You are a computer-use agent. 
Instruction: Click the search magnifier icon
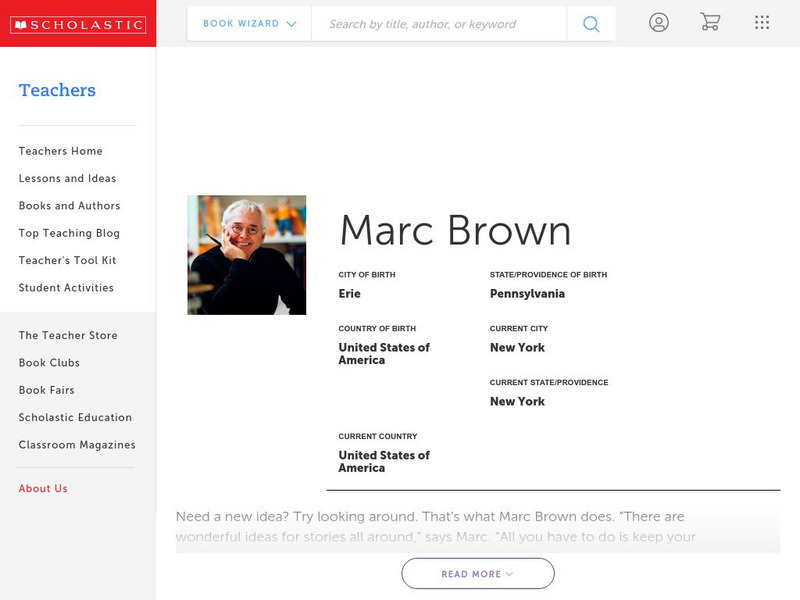(x=591, y=24)
